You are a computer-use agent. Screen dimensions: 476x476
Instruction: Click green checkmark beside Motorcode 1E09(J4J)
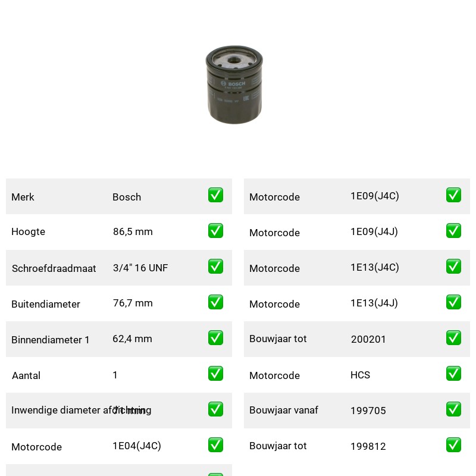453,231
